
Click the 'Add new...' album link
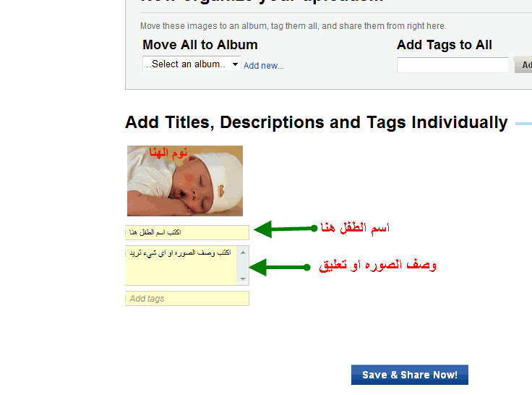pyautogui.click(x=264, y=66)
